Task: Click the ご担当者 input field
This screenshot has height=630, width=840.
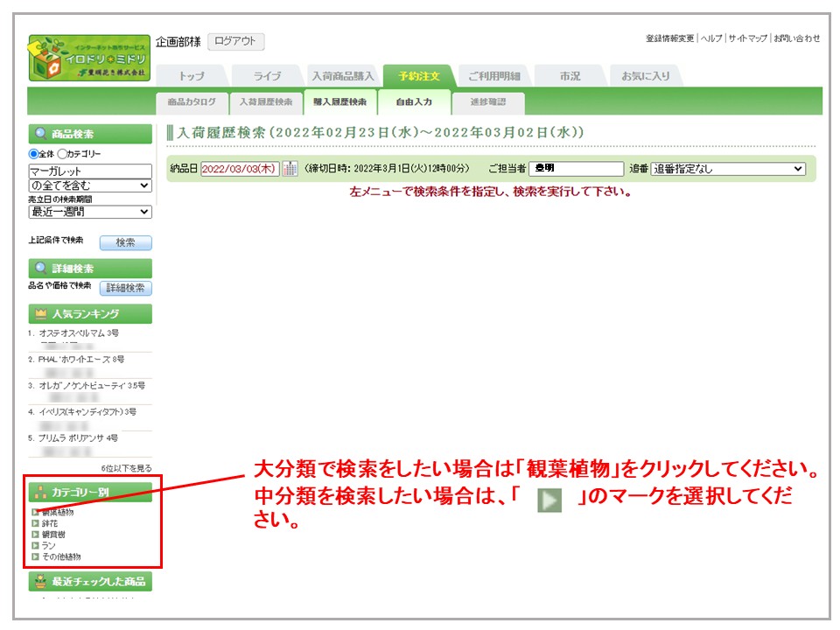Action: [x=576, y=169]
